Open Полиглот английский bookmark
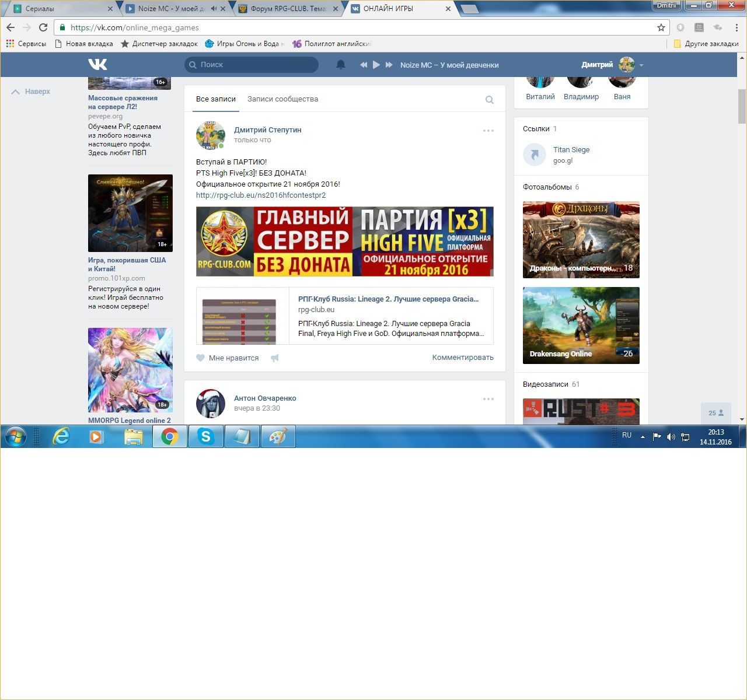 (x=331, y=44)
